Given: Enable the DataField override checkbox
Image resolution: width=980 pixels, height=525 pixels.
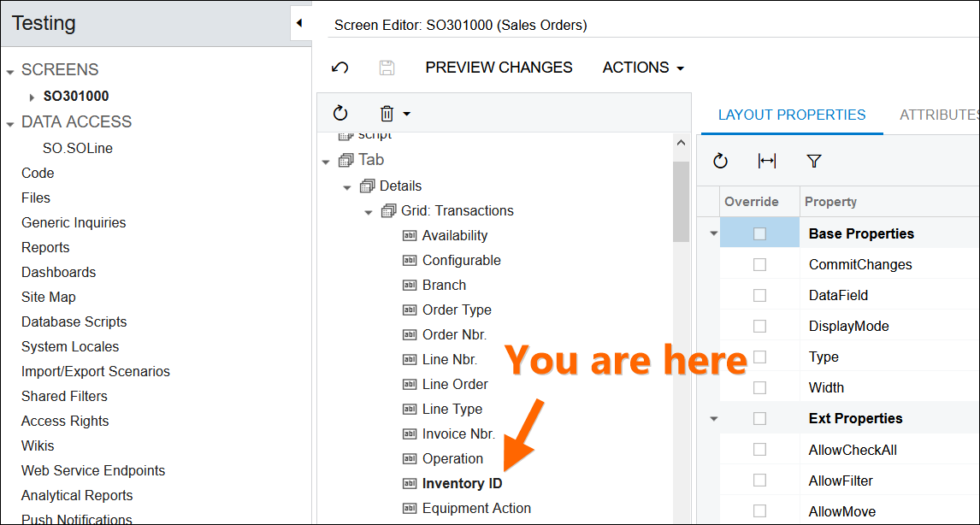Looking at the screenshot, I should click(759, 296).
